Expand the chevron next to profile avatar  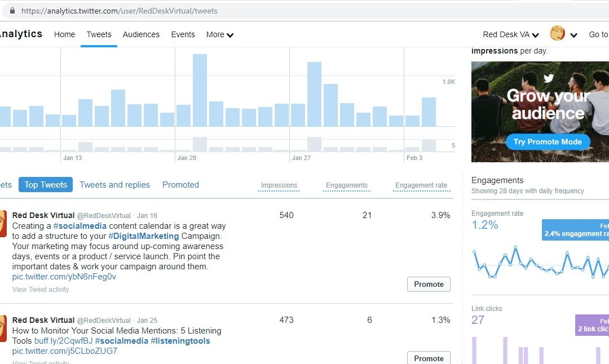573,35
